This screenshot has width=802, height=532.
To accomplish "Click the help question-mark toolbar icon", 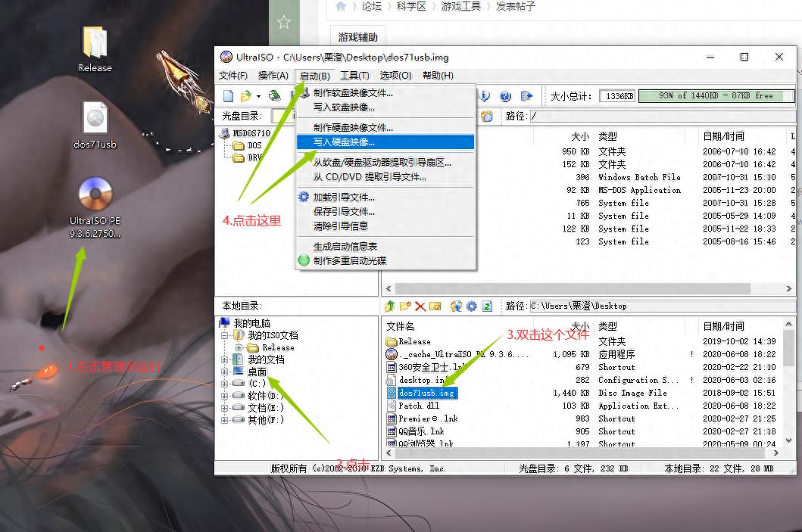I will pos(505,95).
